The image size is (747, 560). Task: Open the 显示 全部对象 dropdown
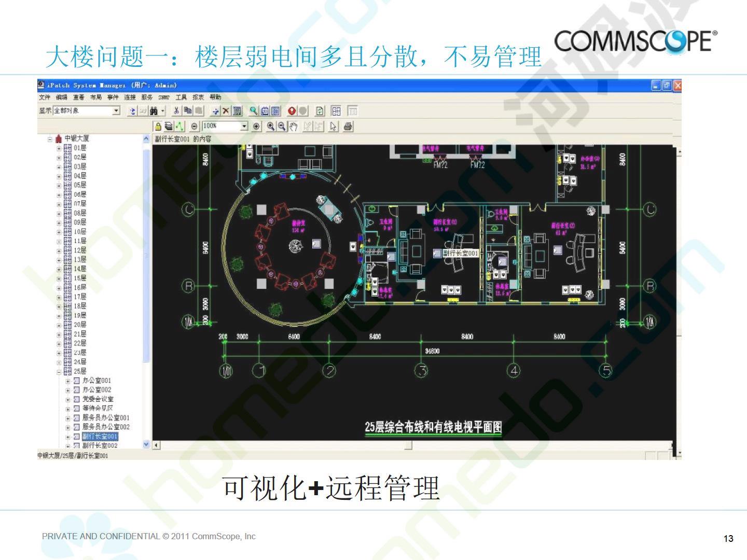[x=116, y=111]
